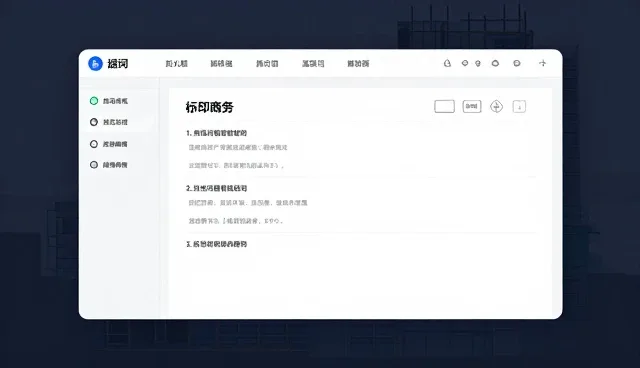Image resolution: width=640 pixels, height=368 pixels.
Task: Click the bell notification icon in header
Action: tap(447, 63)
